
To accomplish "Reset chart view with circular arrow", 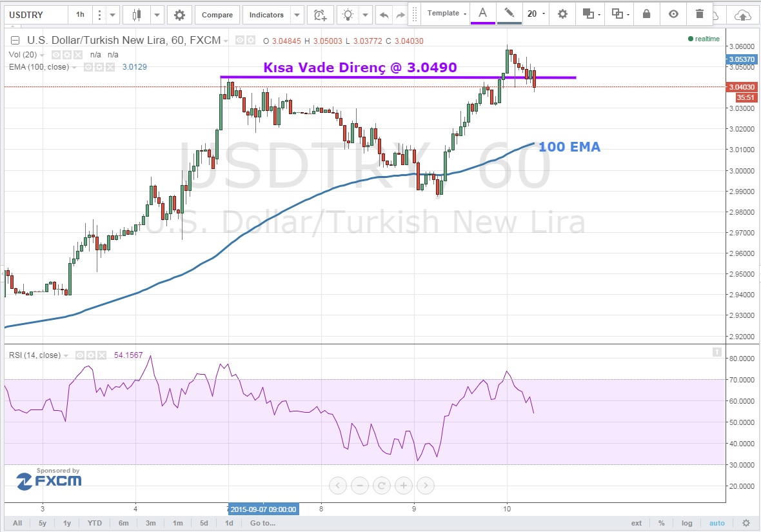I will 382,486.
